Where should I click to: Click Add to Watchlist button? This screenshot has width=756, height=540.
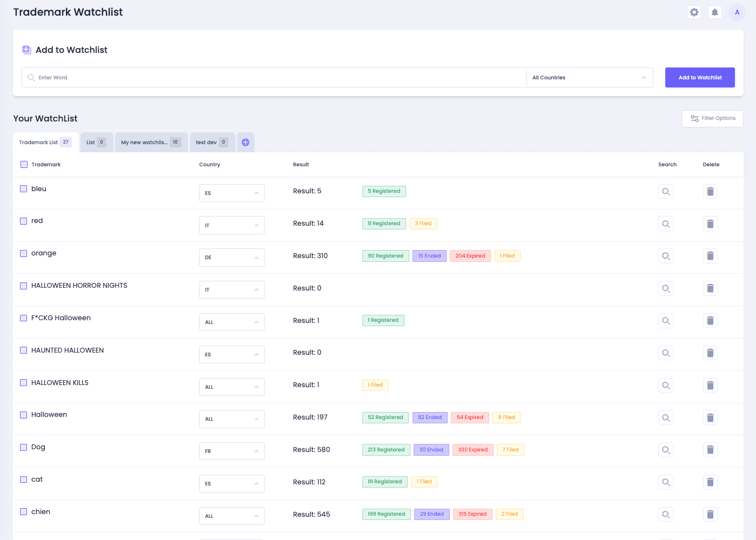pyautogui.click(x=700, y=78)
